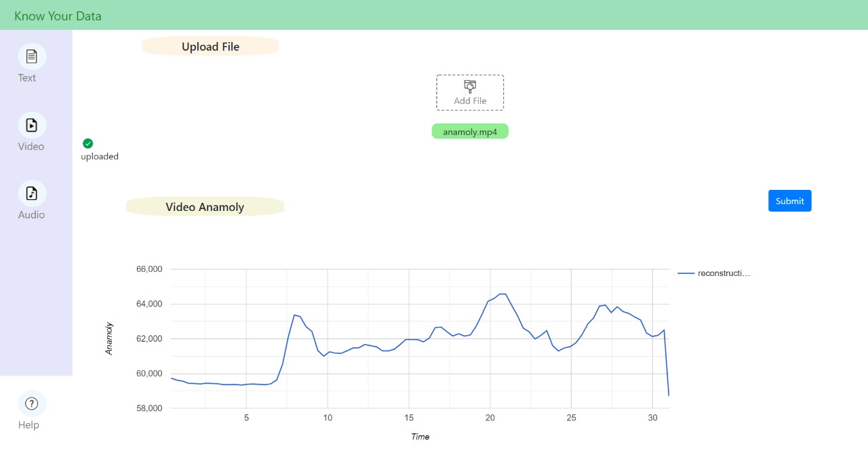This screenshot has height=451, width=868.
Task: Open the Text section icon
Action: coord(32,56)
